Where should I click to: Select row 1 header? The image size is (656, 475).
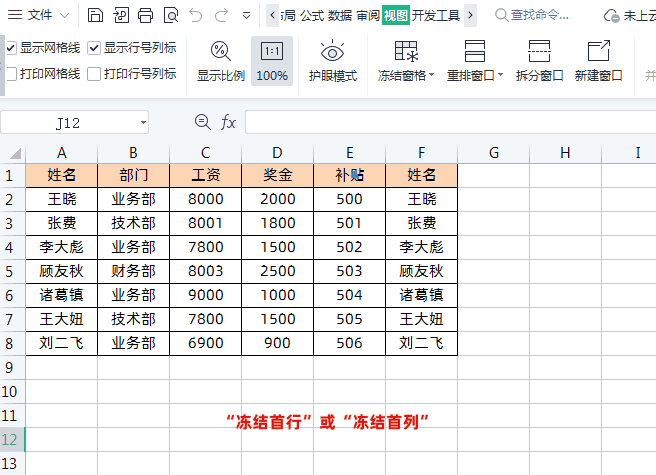(13, 175)
